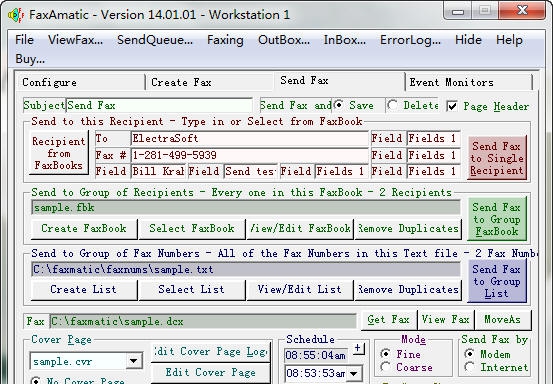Screen dimensions: 553x384
Task: Click the sample.fbk FaxBook path field
Action: point(246,207)
